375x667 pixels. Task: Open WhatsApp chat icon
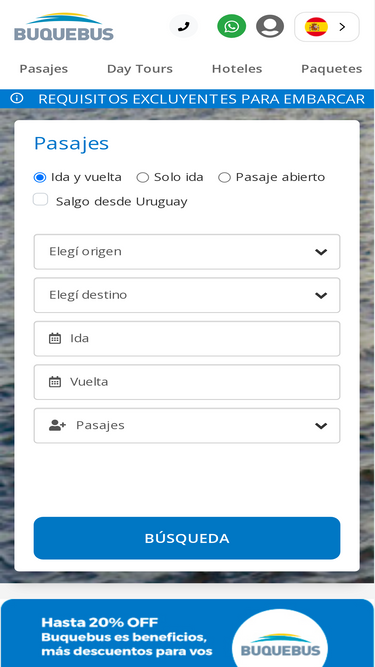(232, 26)
